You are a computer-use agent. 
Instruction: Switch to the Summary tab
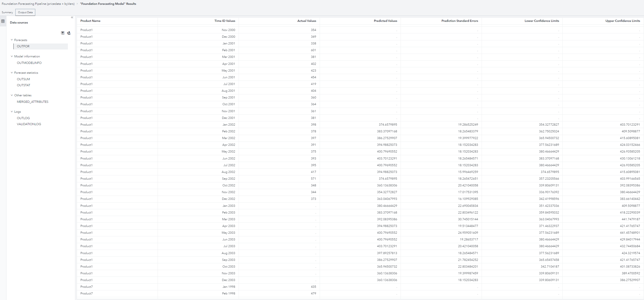tap(7, 12)
